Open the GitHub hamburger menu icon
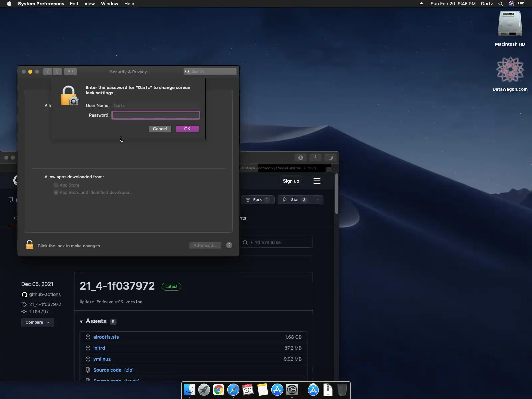 317,181
